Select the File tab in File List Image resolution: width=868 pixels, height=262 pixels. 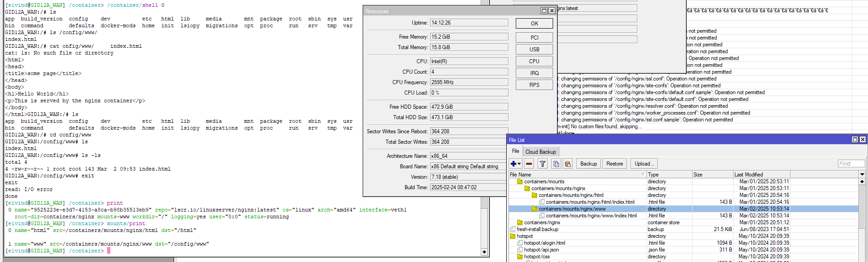coord(515,151)
